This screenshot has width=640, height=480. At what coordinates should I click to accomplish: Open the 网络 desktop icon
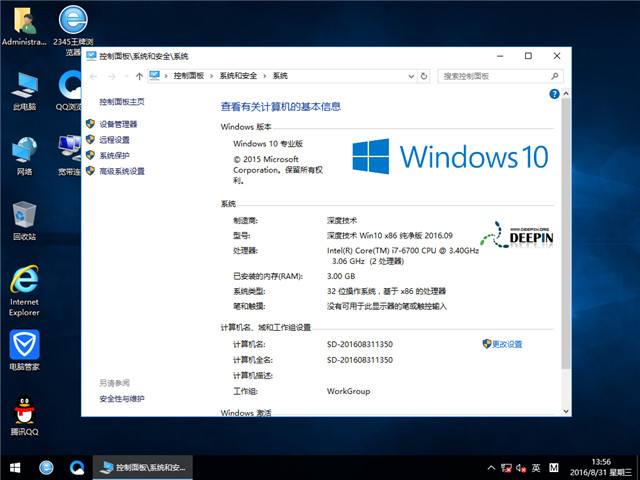(24, 151)
